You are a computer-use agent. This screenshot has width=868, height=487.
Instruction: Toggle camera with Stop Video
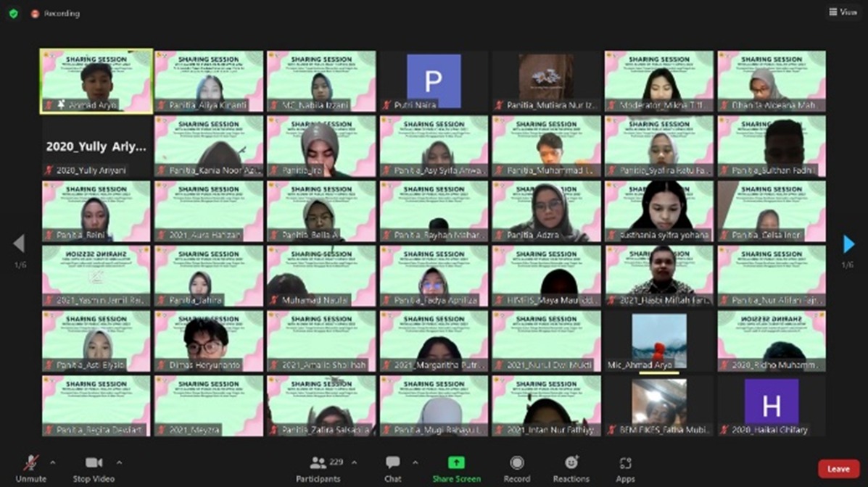[x=94, y=469]
